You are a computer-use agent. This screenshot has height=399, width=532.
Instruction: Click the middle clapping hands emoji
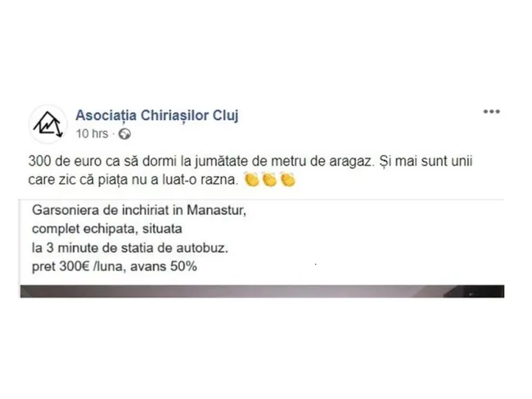tap(270, 180)
